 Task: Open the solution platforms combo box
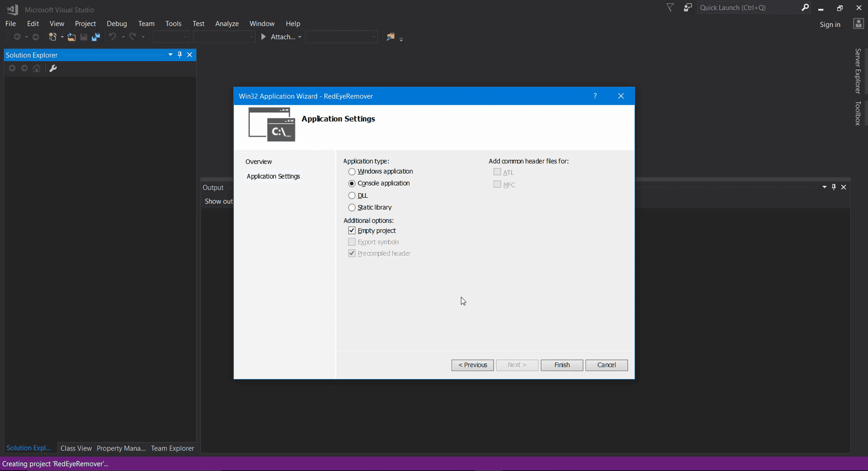(224, 37)
